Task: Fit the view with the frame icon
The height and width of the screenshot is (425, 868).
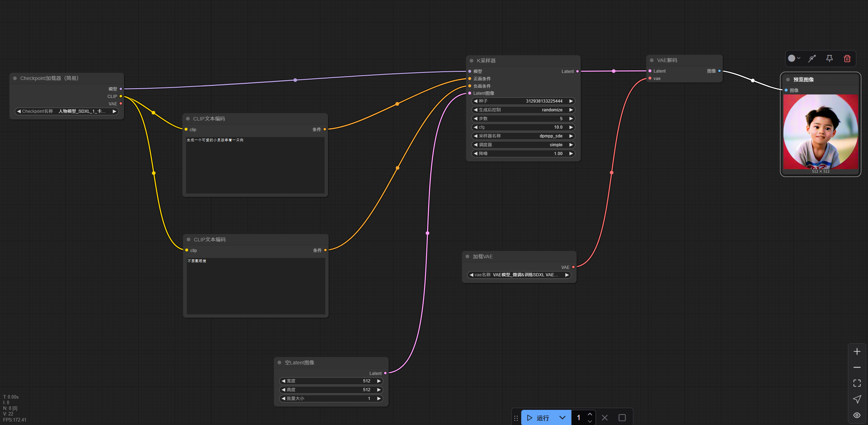Action: 857,383
